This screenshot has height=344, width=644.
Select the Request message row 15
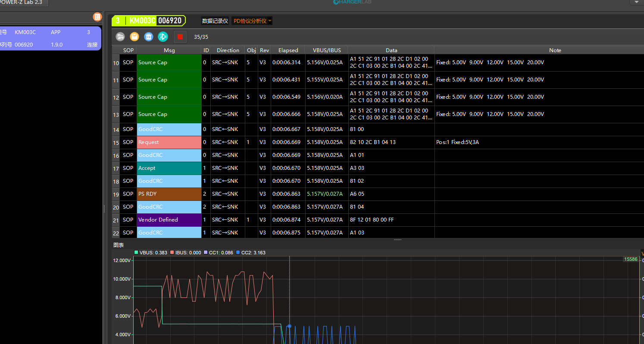click(169, 142)
